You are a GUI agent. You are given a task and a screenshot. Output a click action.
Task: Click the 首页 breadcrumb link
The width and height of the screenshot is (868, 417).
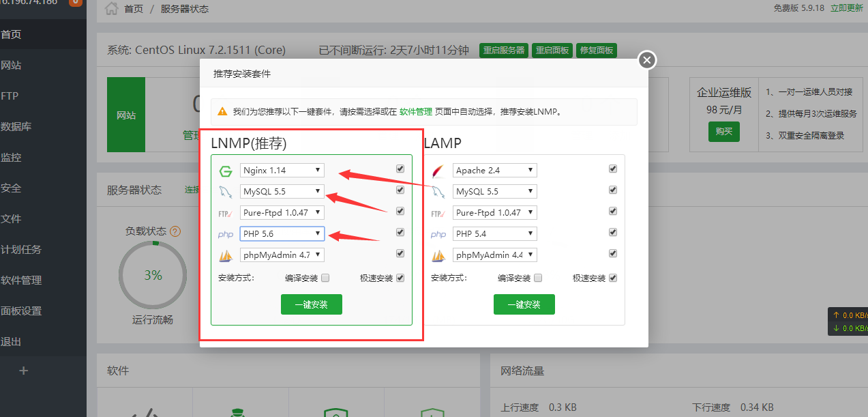134,9
